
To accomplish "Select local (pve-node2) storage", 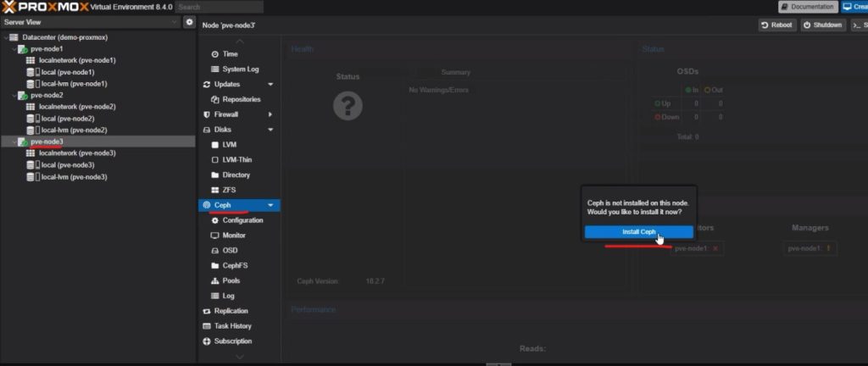I will pos(68,119).
